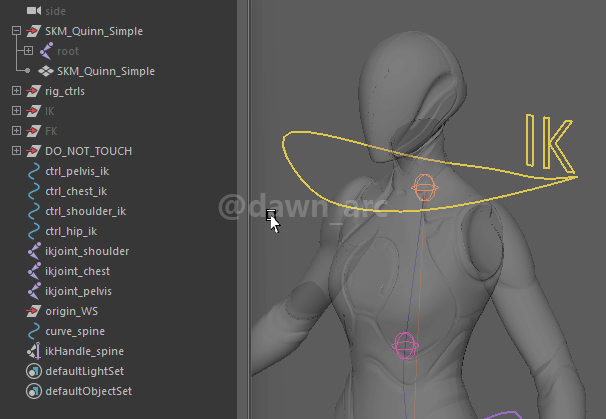Viewport: 606px width, 419px height.
Task: Click the ikjoint_pelvis joint icon
Action: click(34, 291)
